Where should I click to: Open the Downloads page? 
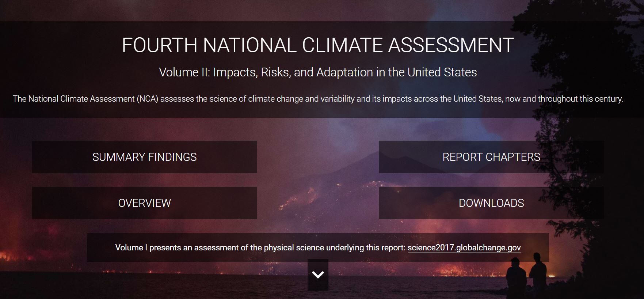[491, 203]
